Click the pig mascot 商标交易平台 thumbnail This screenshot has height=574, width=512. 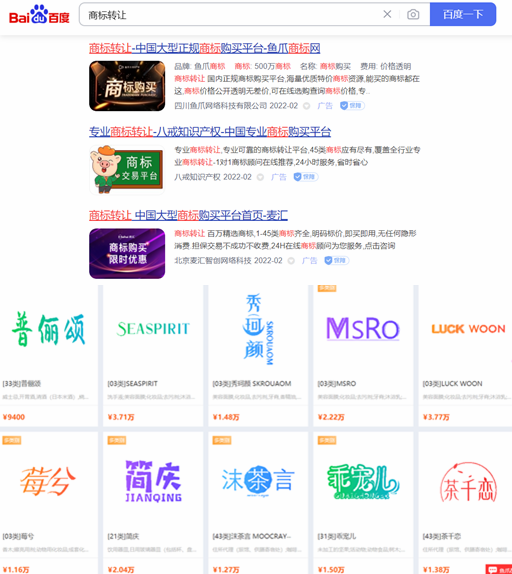[x=127, y=169]
